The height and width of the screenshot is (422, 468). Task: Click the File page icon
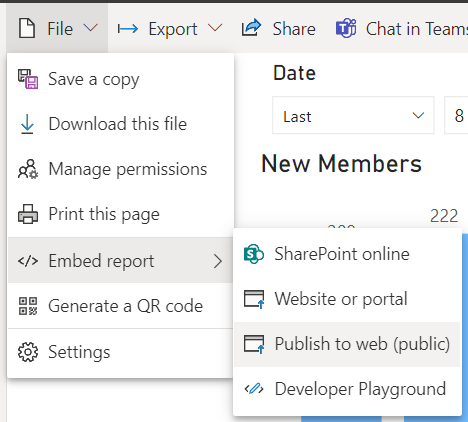(27, 29)
